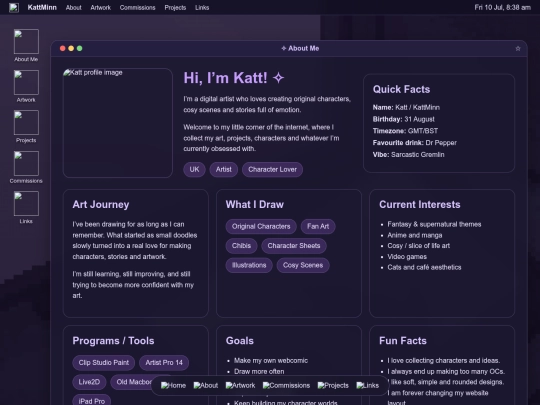Open the About menu in the top bar
This screenshot has width=540, height=405.
coord(74,8)
